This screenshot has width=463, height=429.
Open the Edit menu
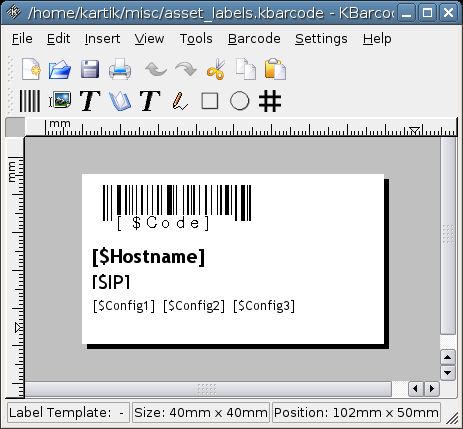[58, 39]
